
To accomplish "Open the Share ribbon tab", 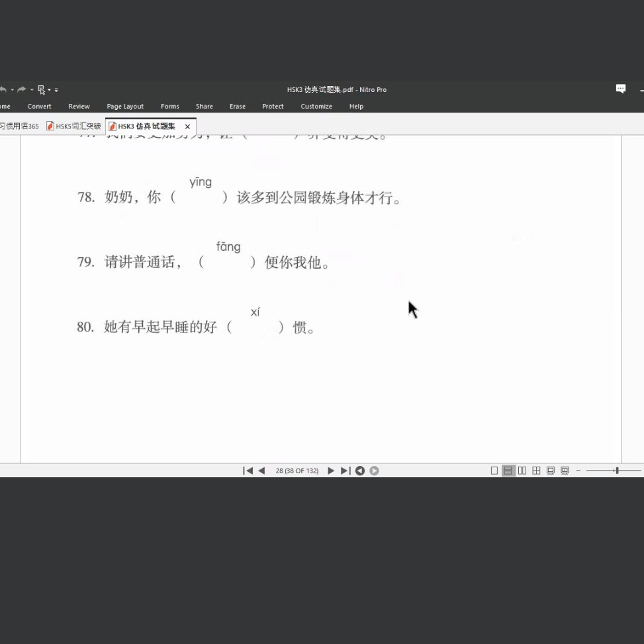I will [205, 107].
